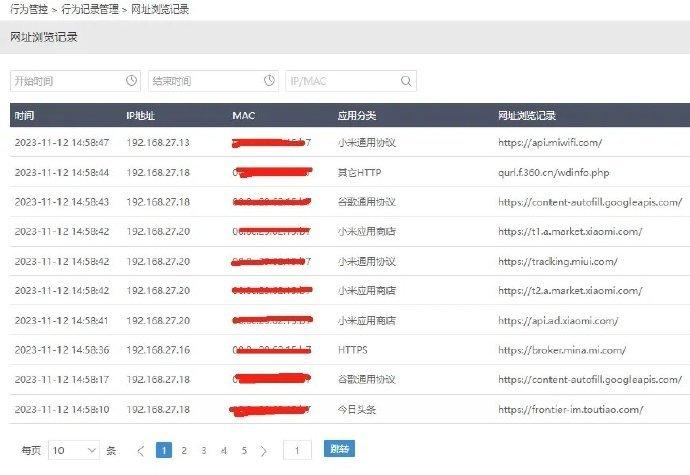This screenshot has width=690, height=475.
Task: Click the 网址浏览记录 column header
Action: (x=527, y=115)
